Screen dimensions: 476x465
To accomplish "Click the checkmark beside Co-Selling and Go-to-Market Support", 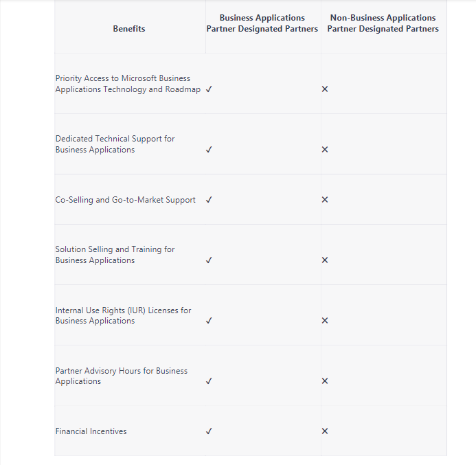I will click(x=209, y=200).
